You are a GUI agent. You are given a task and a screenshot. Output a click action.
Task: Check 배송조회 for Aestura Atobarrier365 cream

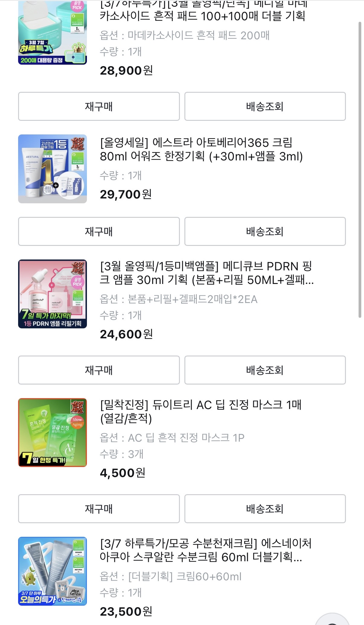(265, 231)
